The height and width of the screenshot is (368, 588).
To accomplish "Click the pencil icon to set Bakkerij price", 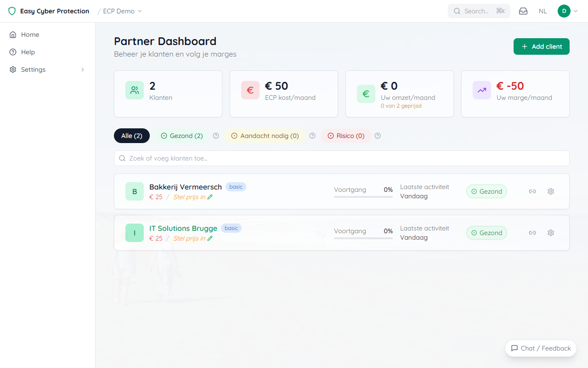I will tap(210, 196).
